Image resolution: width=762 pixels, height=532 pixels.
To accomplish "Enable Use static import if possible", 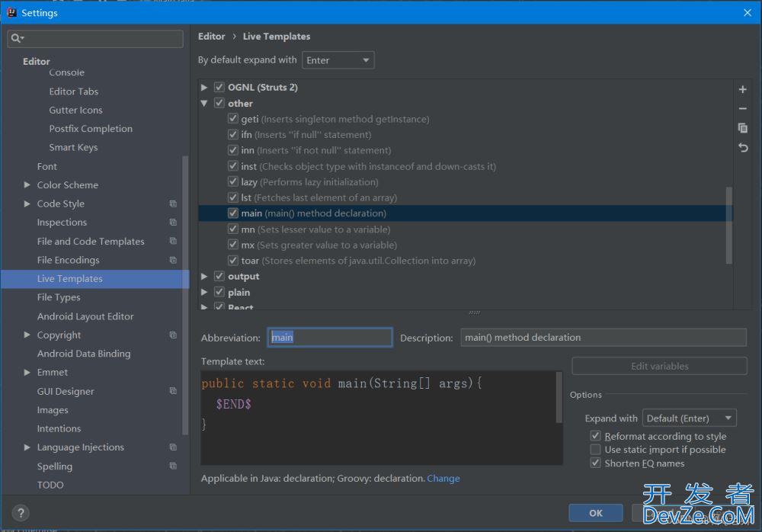I will tap(595, 450).
